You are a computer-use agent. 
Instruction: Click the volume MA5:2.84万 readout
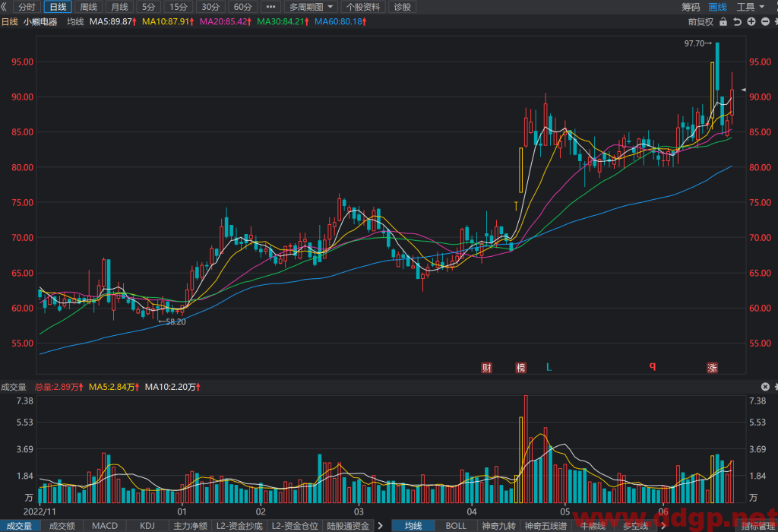114,387
